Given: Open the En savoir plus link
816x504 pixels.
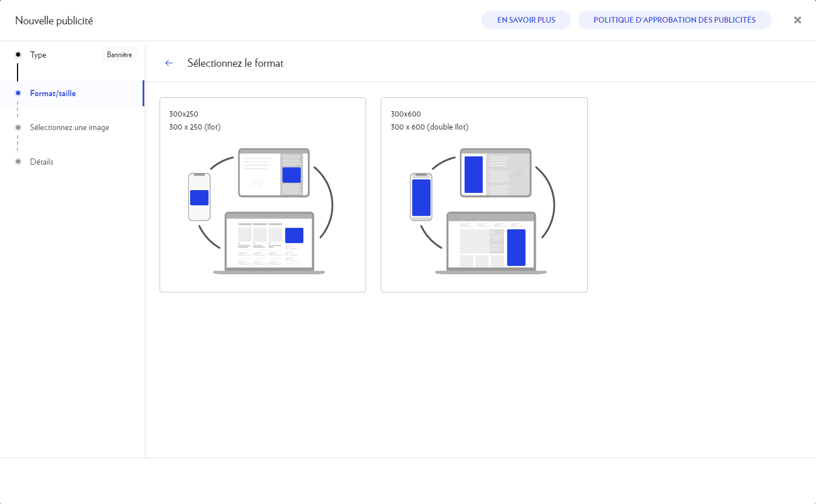Looking at the screenshot, I should [526, 20].
